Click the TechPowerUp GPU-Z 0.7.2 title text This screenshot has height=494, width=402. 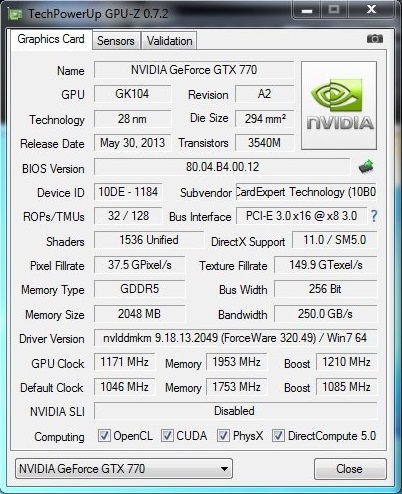(98, 14)
